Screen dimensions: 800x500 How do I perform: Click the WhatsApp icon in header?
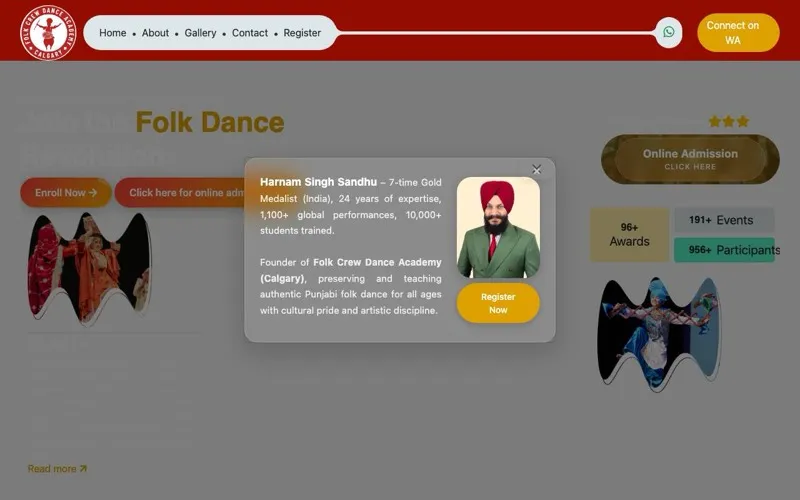(x=668, y=32)
